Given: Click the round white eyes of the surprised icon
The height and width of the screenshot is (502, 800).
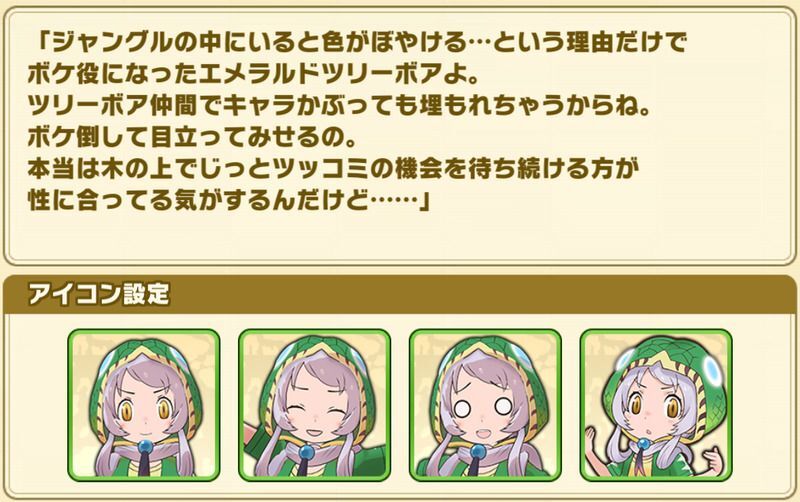Looking at the screenshot, I should pyautogui.click(x=483, y=407).
